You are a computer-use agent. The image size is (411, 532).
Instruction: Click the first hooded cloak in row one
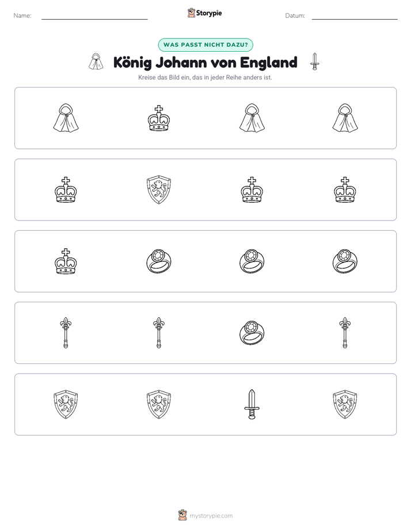(66, 118)
